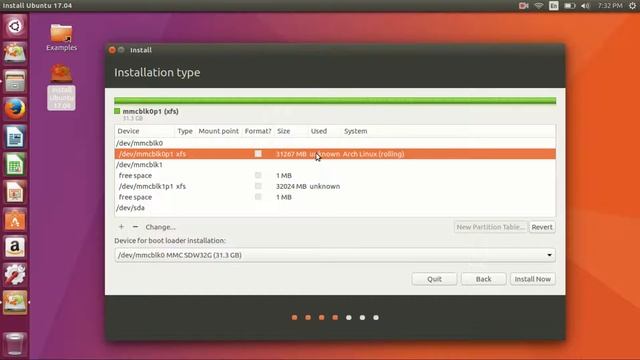640x360 pixels.
Task: Open System Settings from the dock
Action: tap(15, 275)
